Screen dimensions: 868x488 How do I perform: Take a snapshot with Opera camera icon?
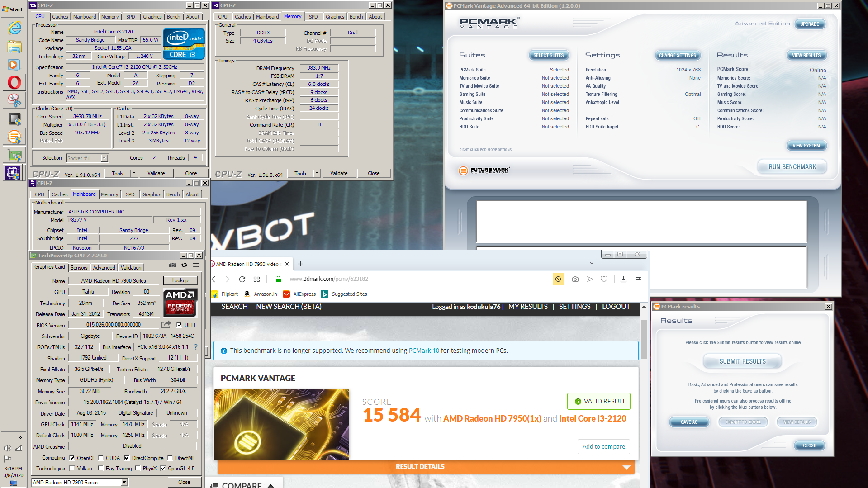pyautogui.click(x=575, y=280)
